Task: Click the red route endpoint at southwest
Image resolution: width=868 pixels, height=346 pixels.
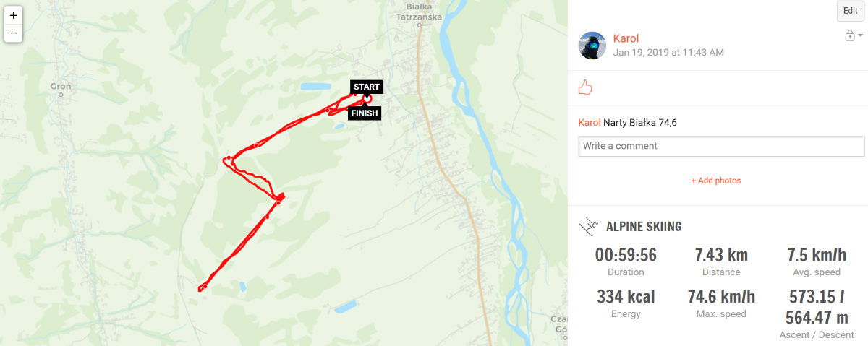Action: pyautogui.click(x=199, y=290)
